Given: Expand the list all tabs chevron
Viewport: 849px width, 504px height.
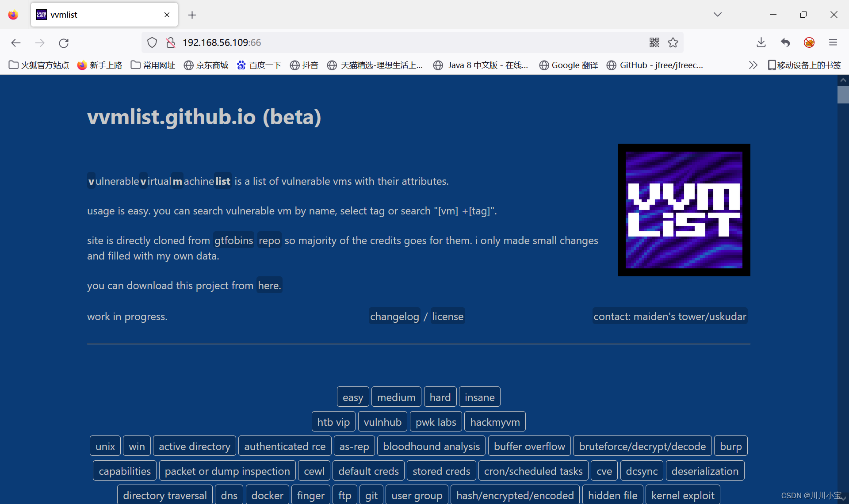Looking at the screenshot, I should pyautogui.click(x=717, y=15).
